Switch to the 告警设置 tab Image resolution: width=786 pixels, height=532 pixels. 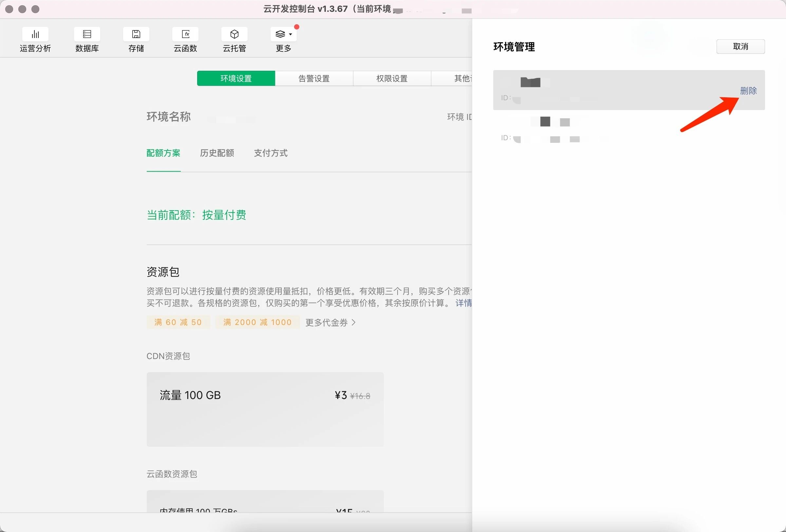[314, 79]
